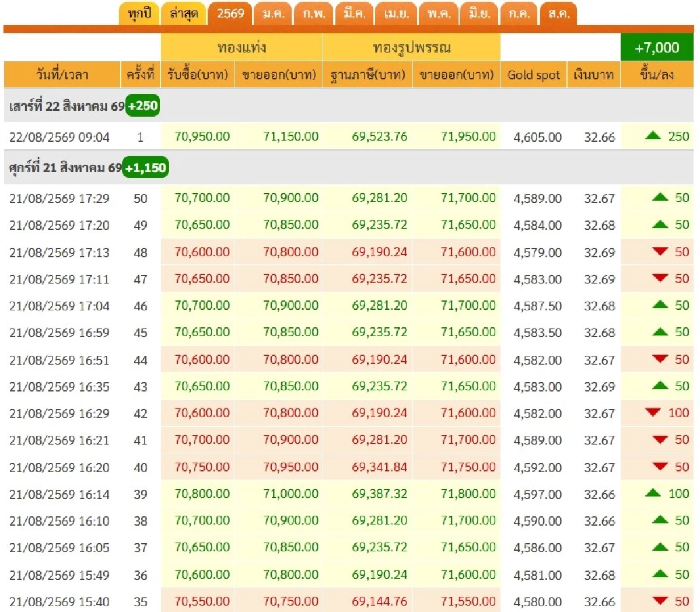This screenshot has height=612, width=700.
Task: Click the +7,000 green badge
Action: [657, 47]
